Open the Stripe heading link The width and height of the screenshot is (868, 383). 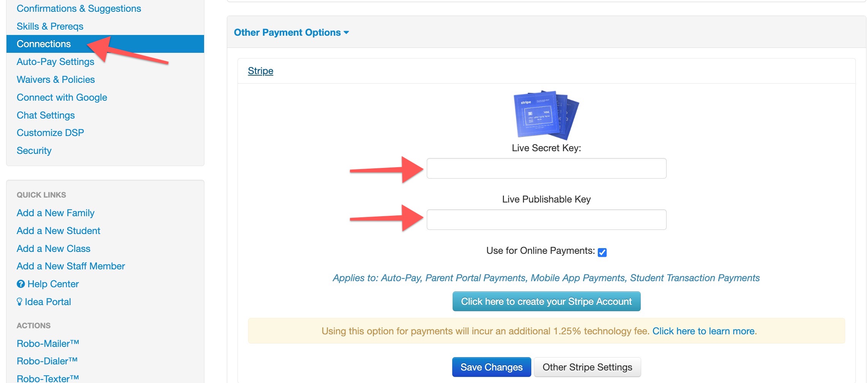(x=260, y=71)
